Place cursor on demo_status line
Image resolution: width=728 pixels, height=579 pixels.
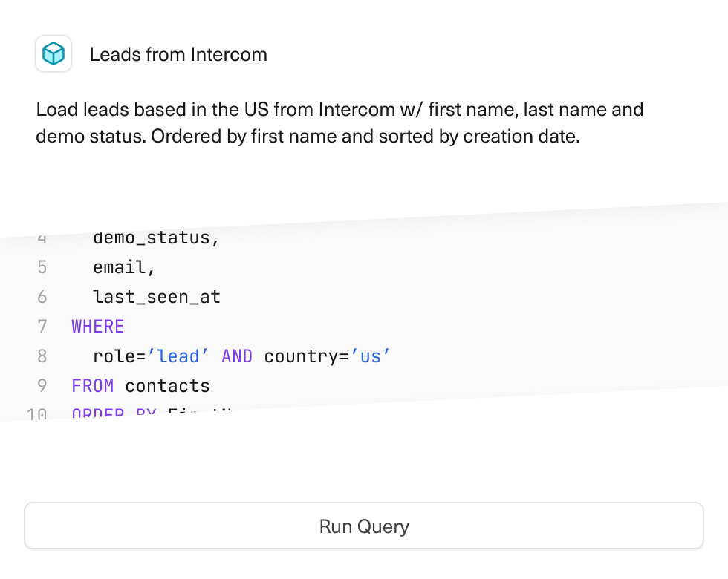click(x=156, y=238)
